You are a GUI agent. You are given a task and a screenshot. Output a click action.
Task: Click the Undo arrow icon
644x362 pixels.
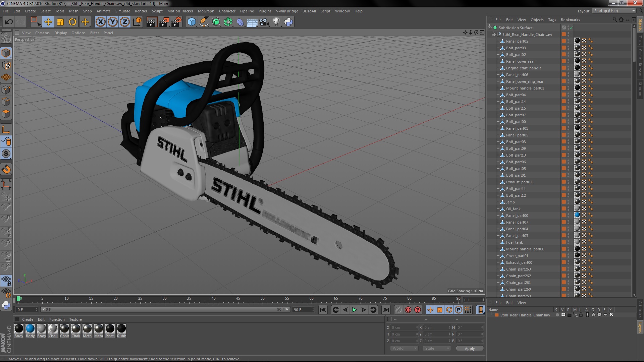click(9, 22)
